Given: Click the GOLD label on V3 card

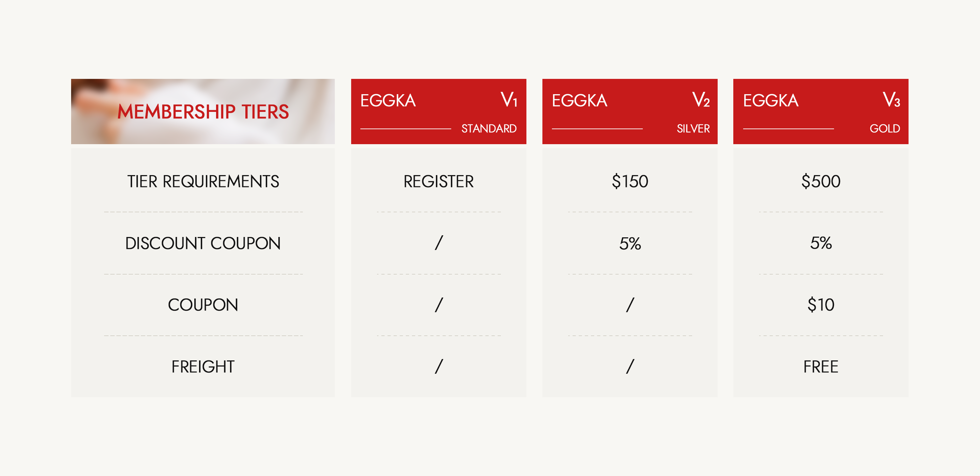Looking at the screenshot, I should [884, 129].
